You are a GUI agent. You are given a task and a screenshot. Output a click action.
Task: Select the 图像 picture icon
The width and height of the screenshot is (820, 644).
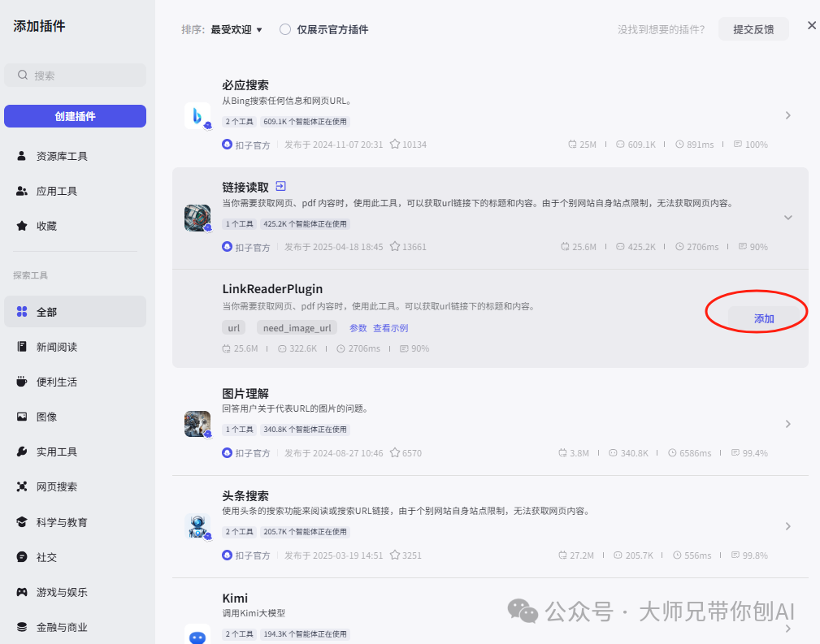pos(21,417)
